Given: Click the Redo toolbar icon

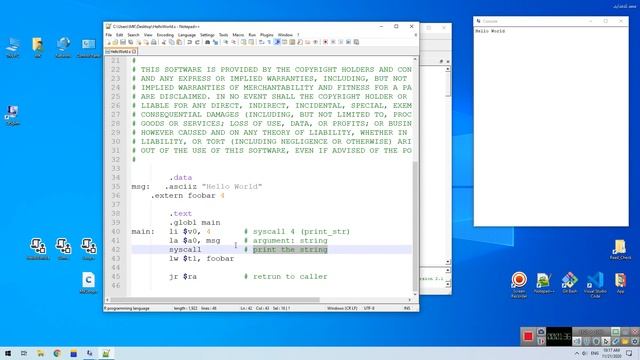Looking at the screenshot, I should click(198, 42).
